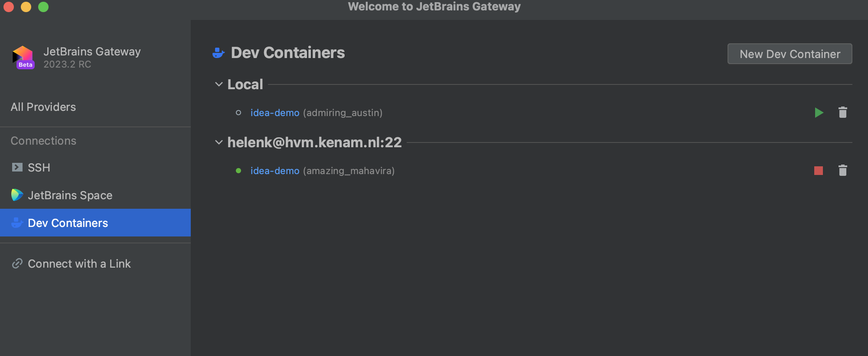Screen dimensions: 868x356
Task: Click the link chain icon beside Connect with a Link
Action: 17,263
